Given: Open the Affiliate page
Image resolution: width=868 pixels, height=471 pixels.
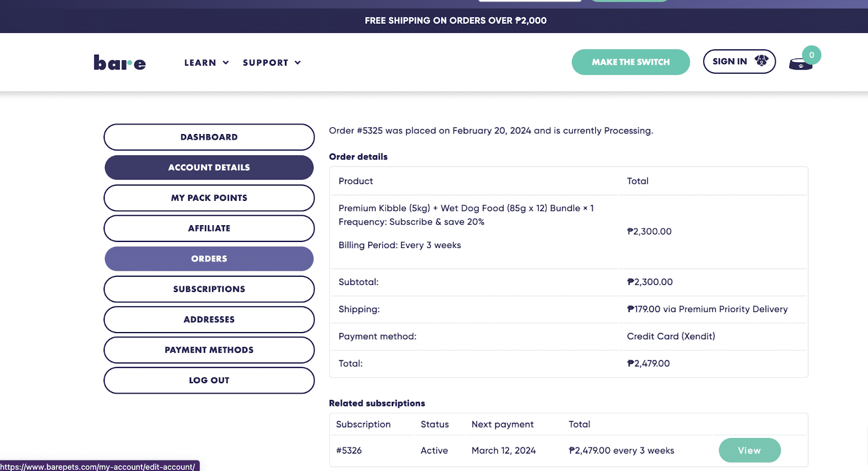Looking at the screenshot, I should click(x=209, y=228).
